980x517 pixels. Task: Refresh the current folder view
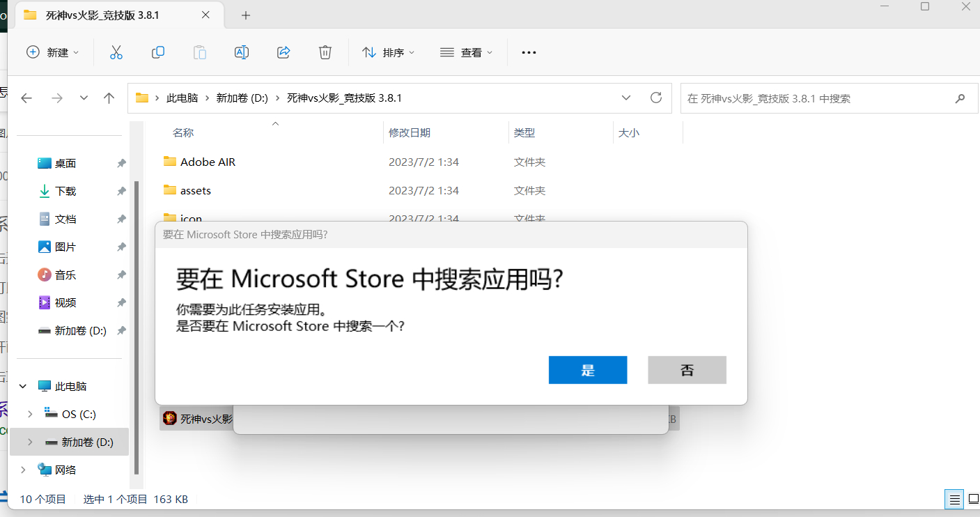coord(655,98)
